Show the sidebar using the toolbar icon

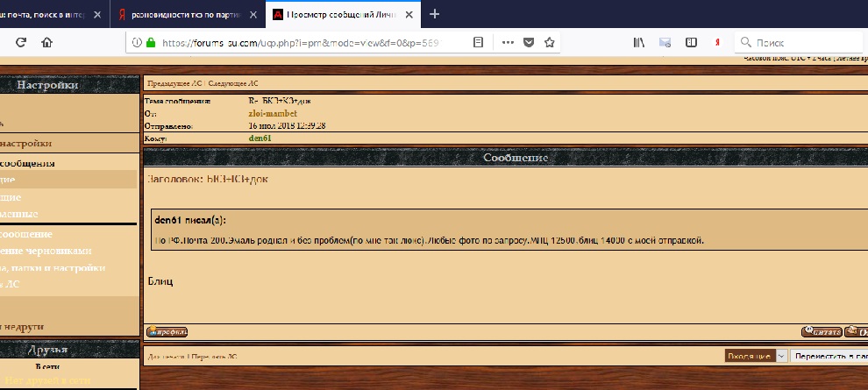tap(691, 42)
